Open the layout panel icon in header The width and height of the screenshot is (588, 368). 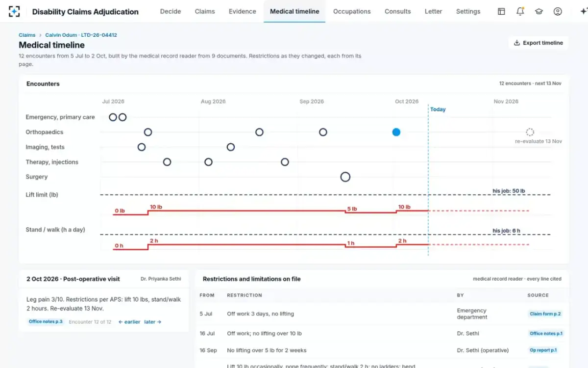pos(501,11)
